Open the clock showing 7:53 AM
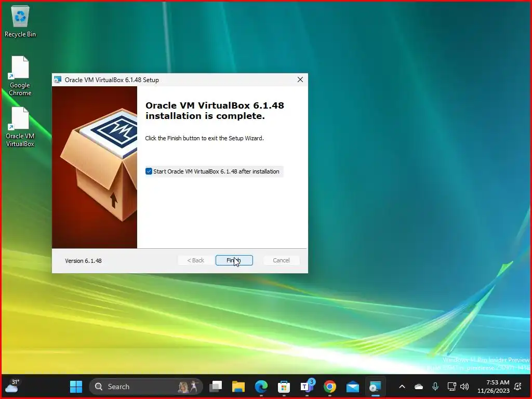The width and height of the screenshot is (532, 399). point(494,387)
